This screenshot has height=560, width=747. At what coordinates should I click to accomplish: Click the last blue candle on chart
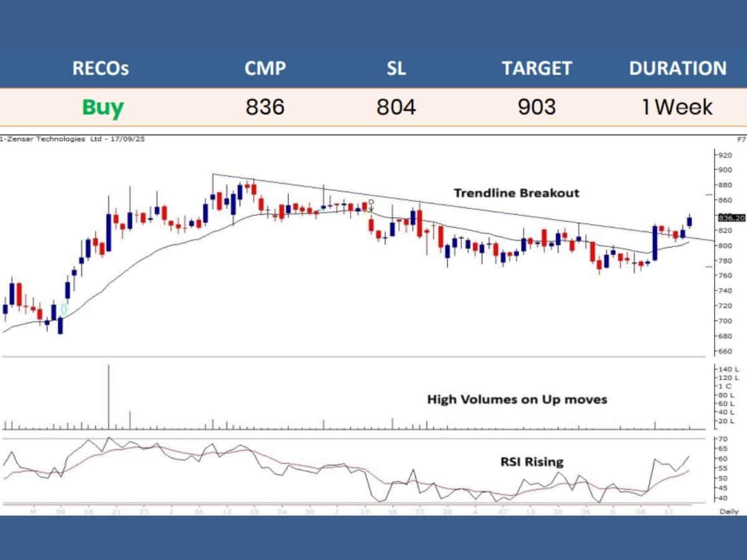tap(690, 222)
